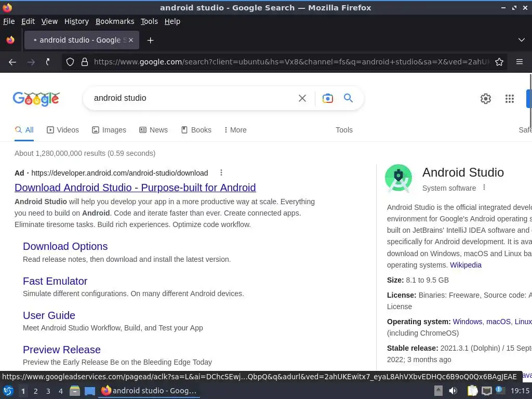
Task: Submit search with the magnifying glass icon
Action: pos(348,98)
